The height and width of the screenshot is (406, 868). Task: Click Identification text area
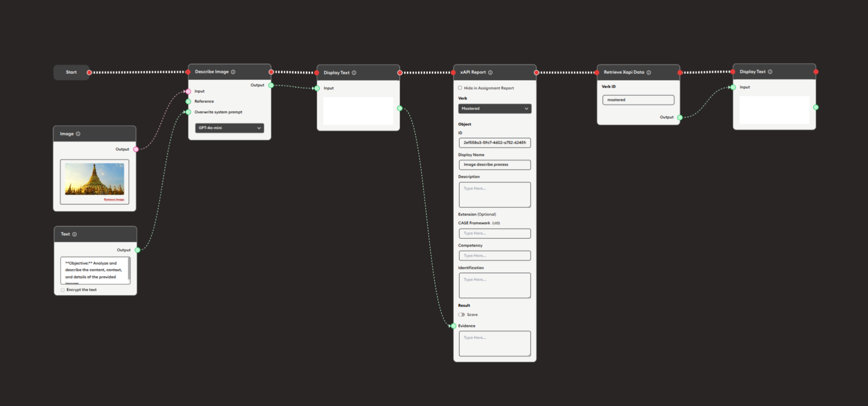(x=495, y=285)
